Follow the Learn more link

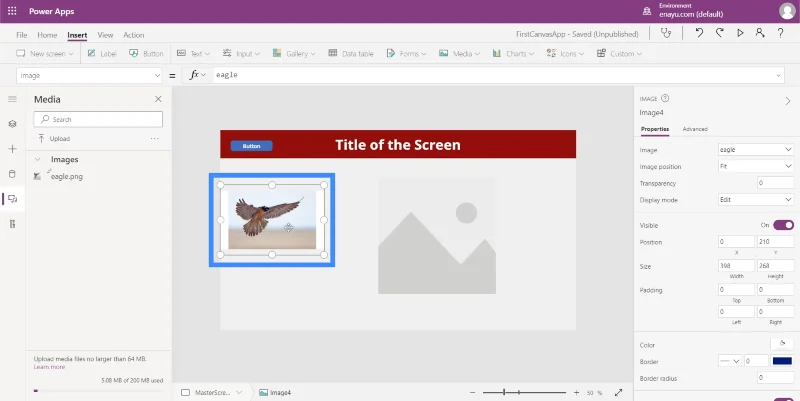[x=49, y=367]
